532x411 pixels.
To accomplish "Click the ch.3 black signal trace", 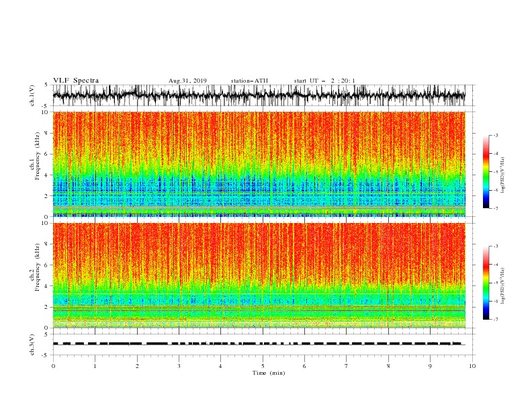I will [x=259, y=344].
